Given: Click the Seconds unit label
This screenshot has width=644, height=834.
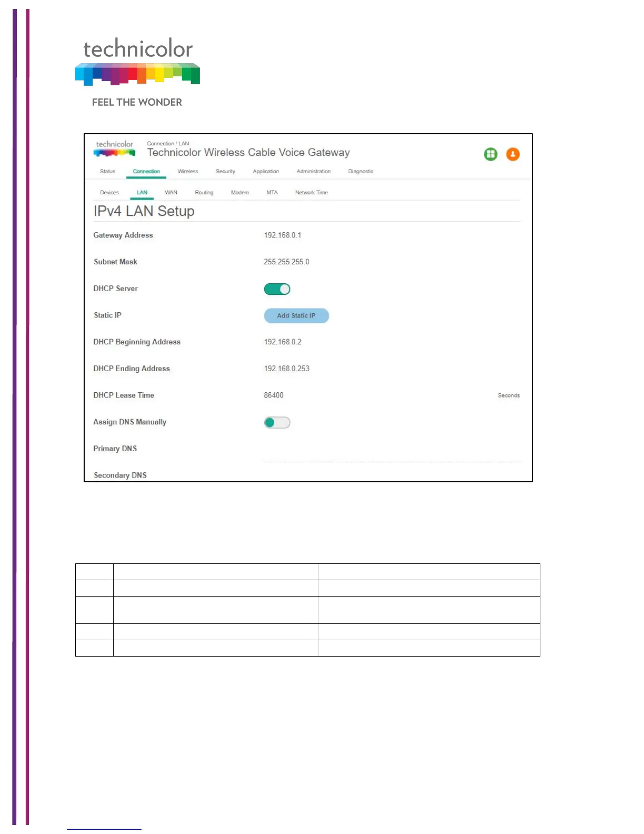Looking at the screenshot, I should [x=509, y=395].
